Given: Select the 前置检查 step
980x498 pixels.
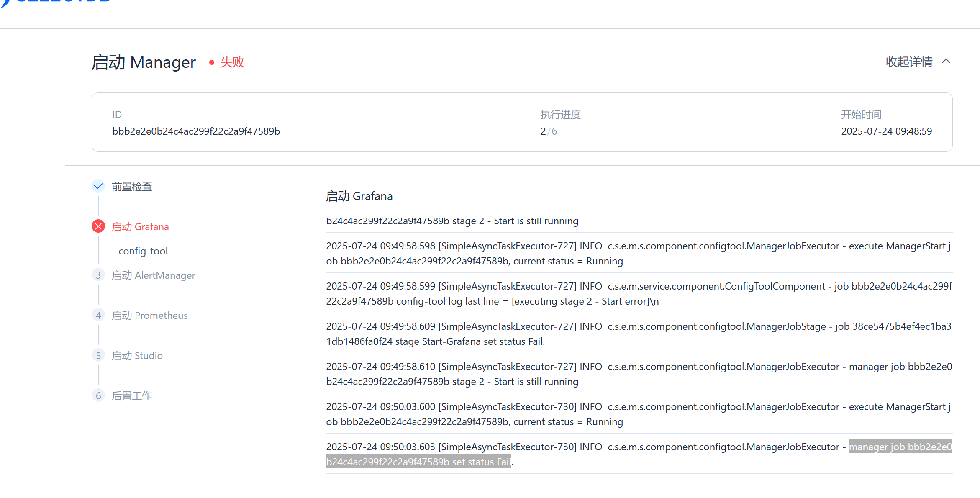Looking at the screenshot, I should click(x=132, y=186).
